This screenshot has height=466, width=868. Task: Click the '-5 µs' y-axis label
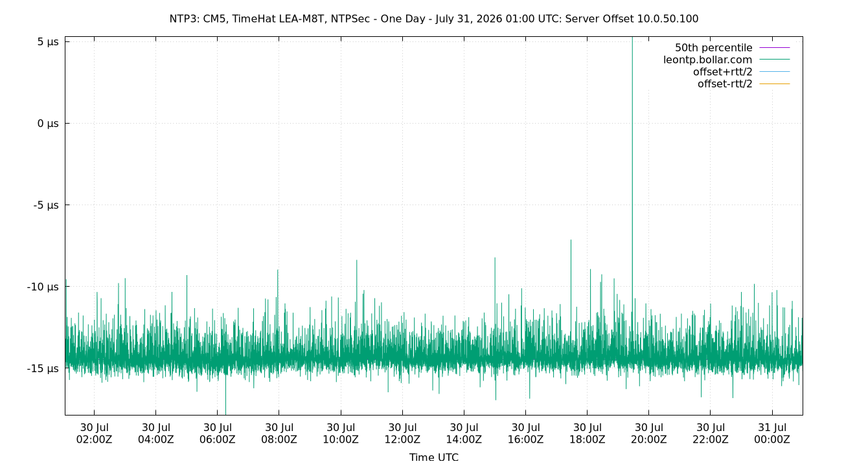click(x=47, y=205)
